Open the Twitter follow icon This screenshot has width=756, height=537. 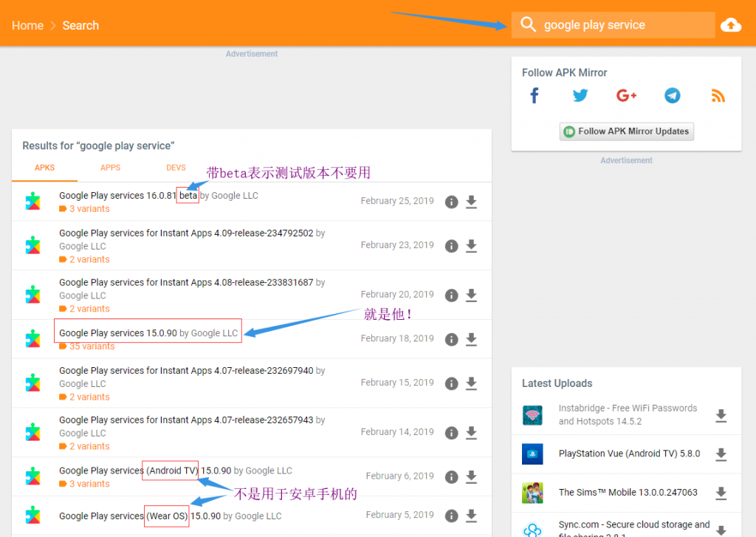click(x=580, y=95)
